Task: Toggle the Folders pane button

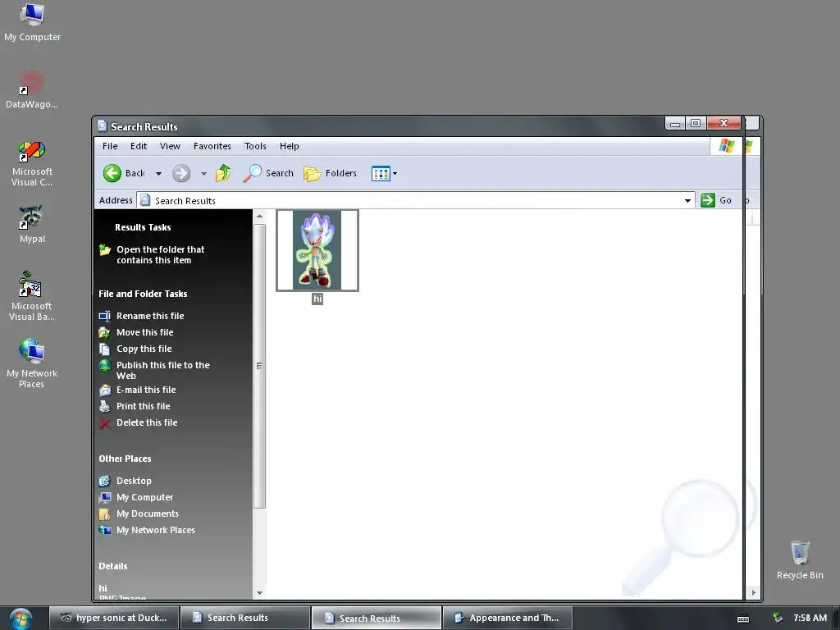Action: 330,173
